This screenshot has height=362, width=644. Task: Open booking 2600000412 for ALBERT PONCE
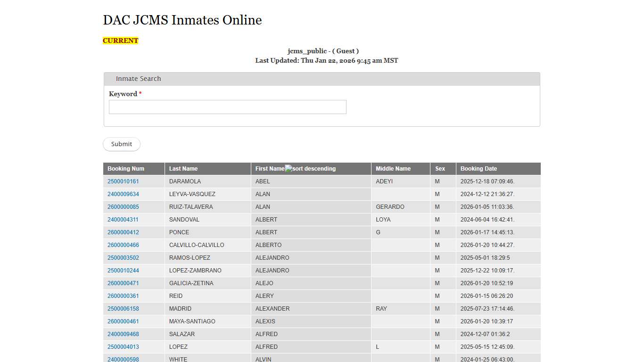pos(124,232)
